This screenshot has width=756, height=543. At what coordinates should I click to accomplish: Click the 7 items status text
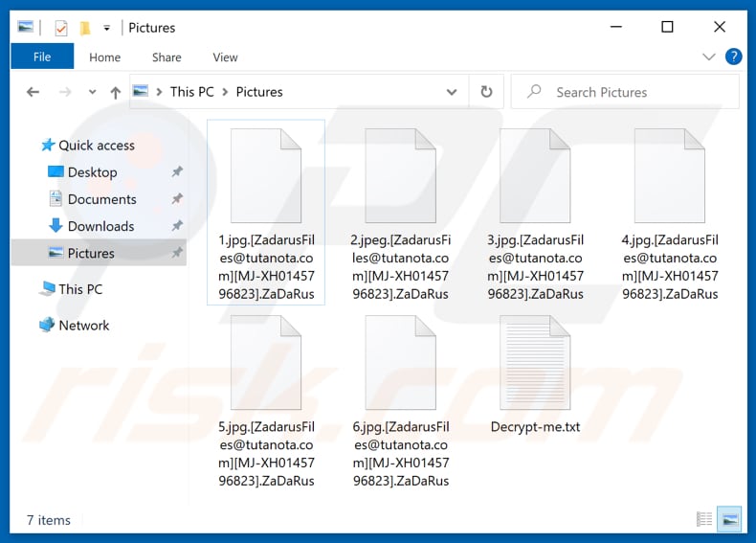(49, 520)
